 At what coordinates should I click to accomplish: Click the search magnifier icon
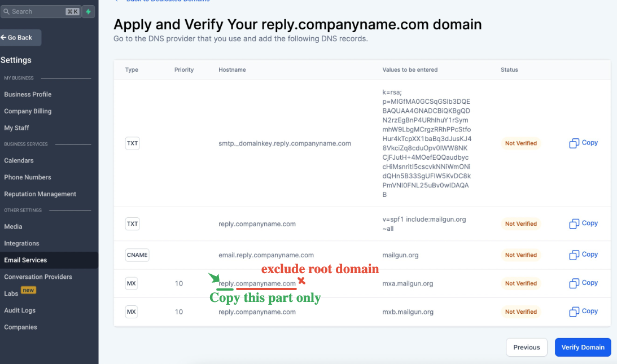[6, 12]
